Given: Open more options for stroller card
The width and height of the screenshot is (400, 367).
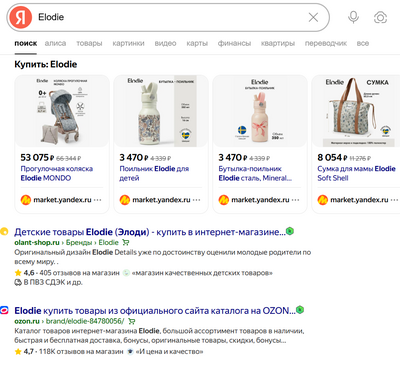Looking at the screenshot, I should pos(97,200).
